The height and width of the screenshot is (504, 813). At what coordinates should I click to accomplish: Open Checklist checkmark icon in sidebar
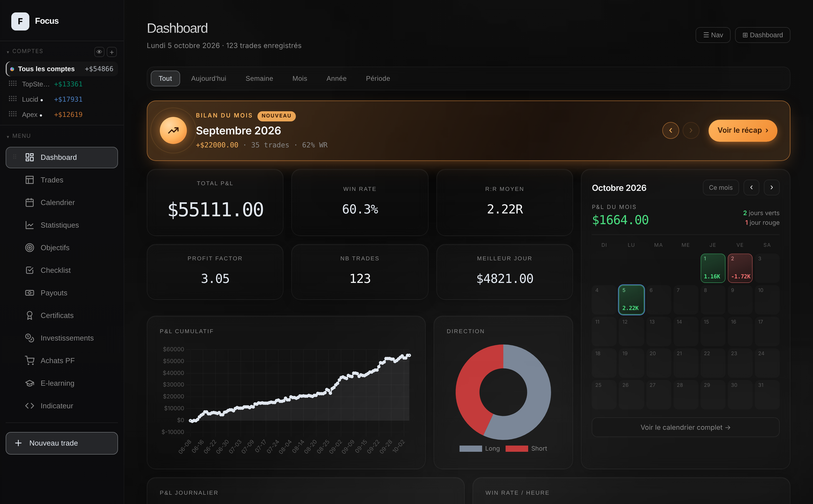29,270
